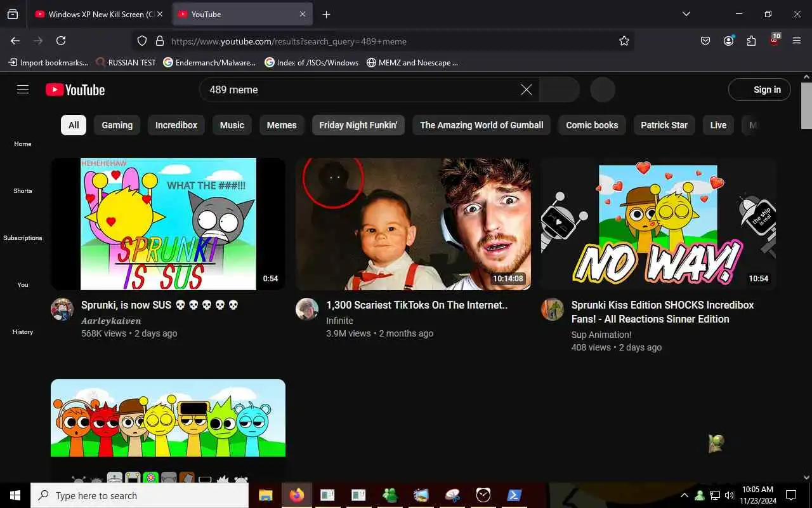This screenshot has width=812, height=508.
Task: Open uBlock extension with 10 badge
Action: 774,39
